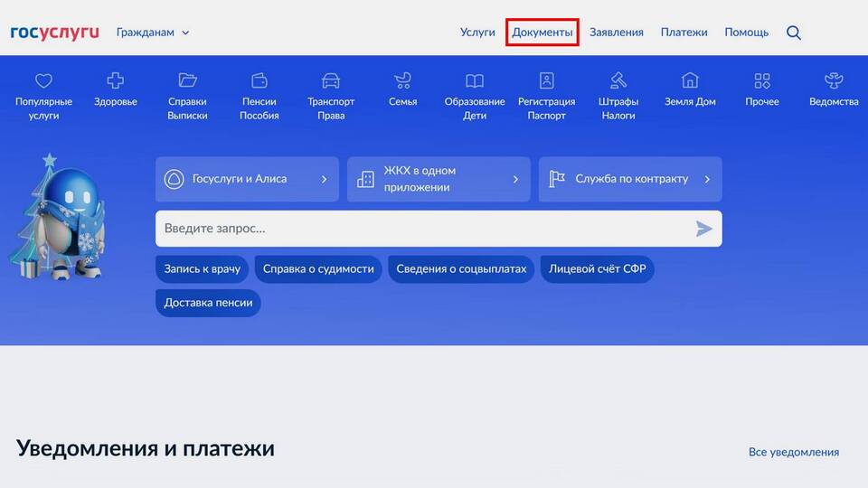The width and height of the screenshot is (868, 488).
Task: Click the Госуслуги logo
Action: tap(54, 33)
